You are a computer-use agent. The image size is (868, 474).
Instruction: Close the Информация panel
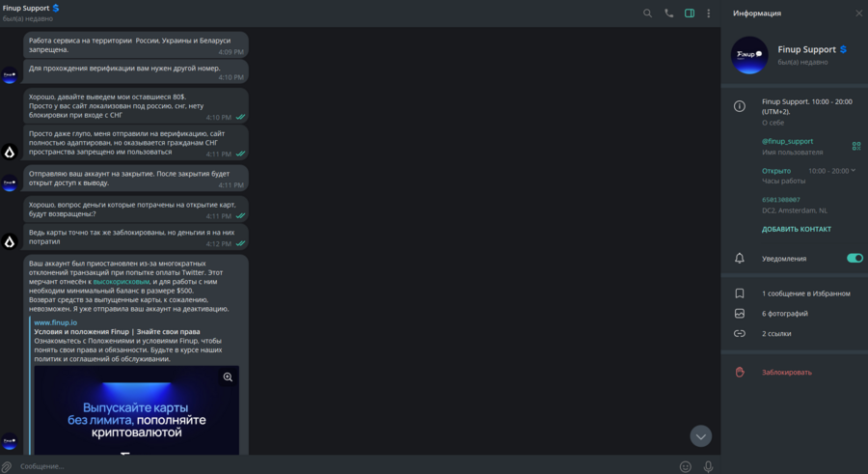858,14
